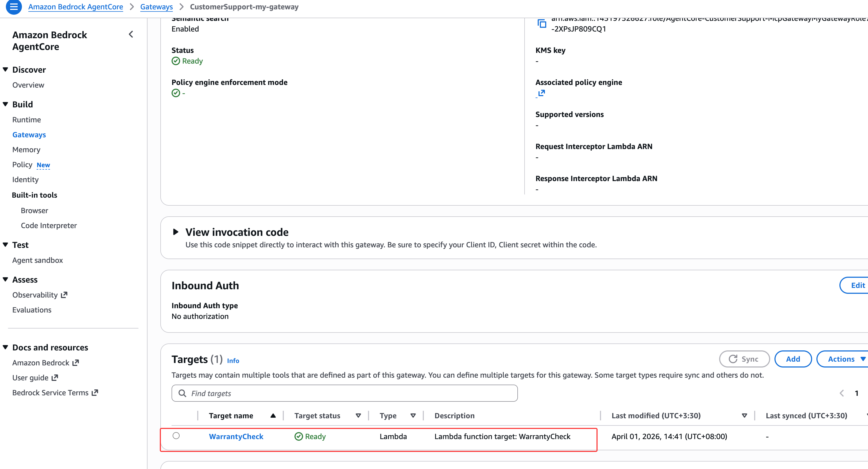Go to Code Interpreter in the sidebar

click(49, 225)
